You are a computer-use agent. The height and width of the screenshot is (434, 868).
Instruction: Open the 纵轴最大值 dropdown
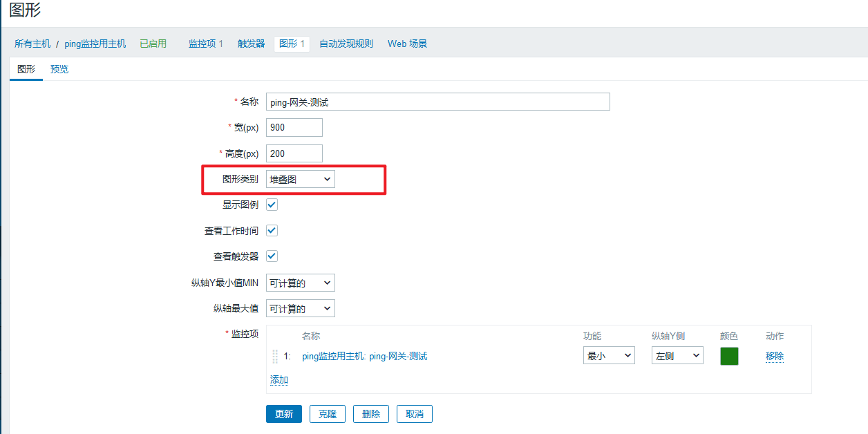(x=300, y=308)
